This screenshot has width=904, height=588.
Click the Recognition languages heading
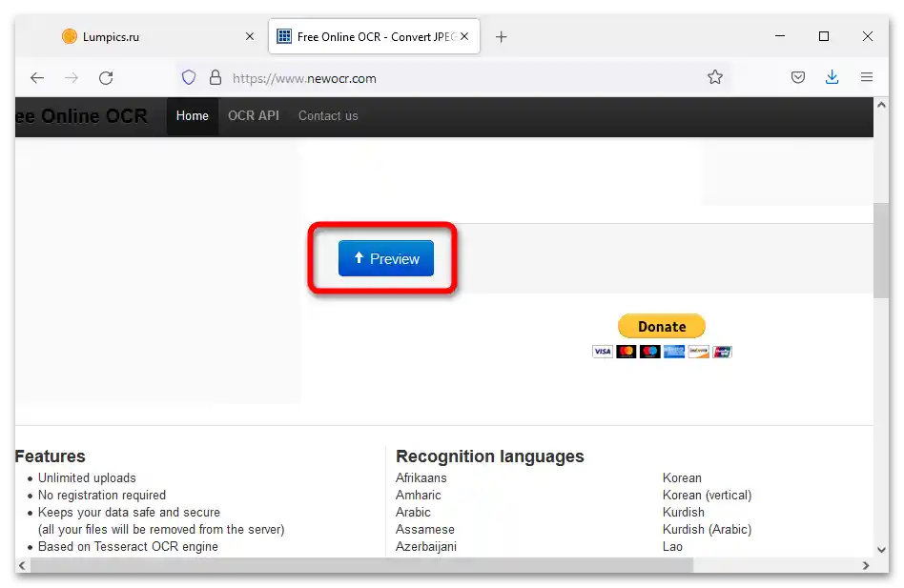click(x=489, y=456)
